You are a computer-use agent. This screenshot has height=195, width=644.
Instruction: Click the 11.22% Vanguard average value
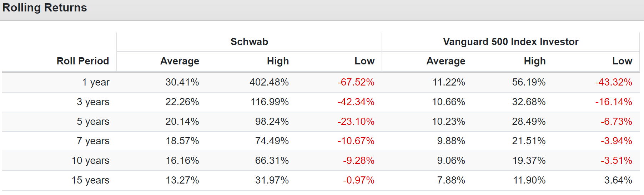pos(449,82)
